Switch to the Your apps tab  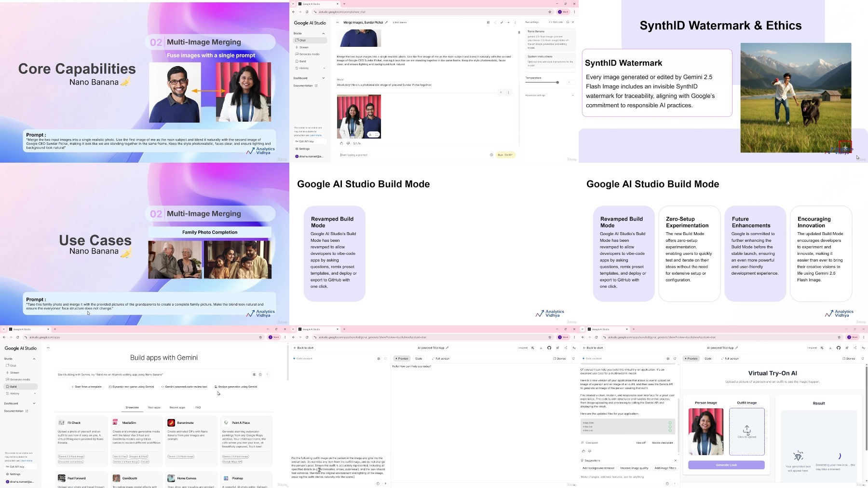pos(154,407)
